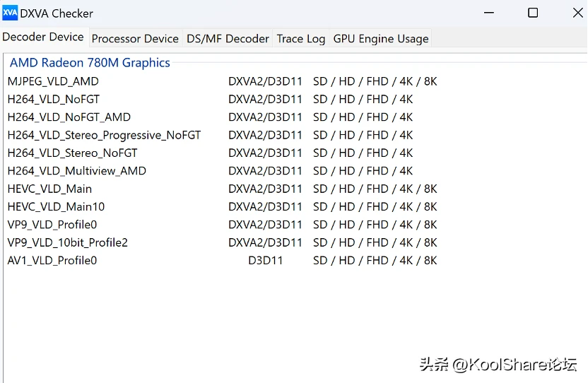Select the H264_VLD_Multiview_AMD decoder
Viewport: 588px width, 383px height.
click(x=77, y=171)
